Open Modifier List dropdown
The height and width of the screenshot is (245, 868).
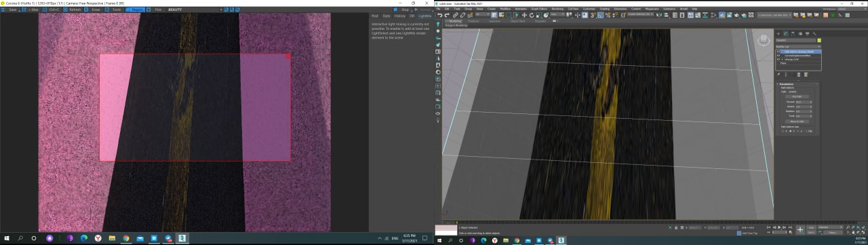coord(798,46)
